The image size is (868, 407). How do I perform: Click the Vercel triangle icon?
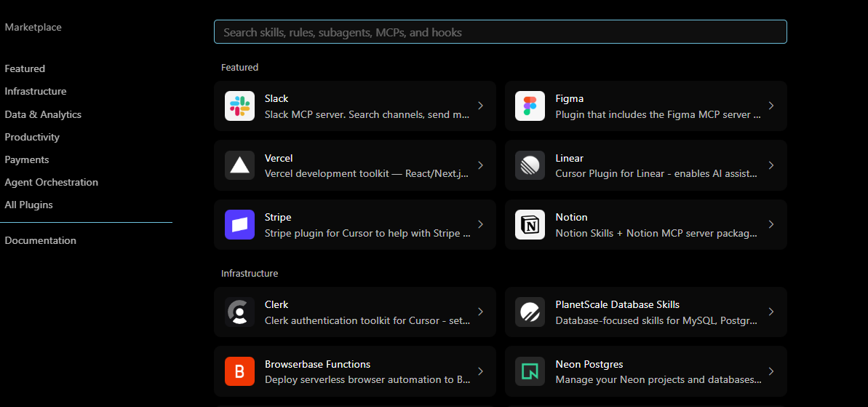(239, 165)
